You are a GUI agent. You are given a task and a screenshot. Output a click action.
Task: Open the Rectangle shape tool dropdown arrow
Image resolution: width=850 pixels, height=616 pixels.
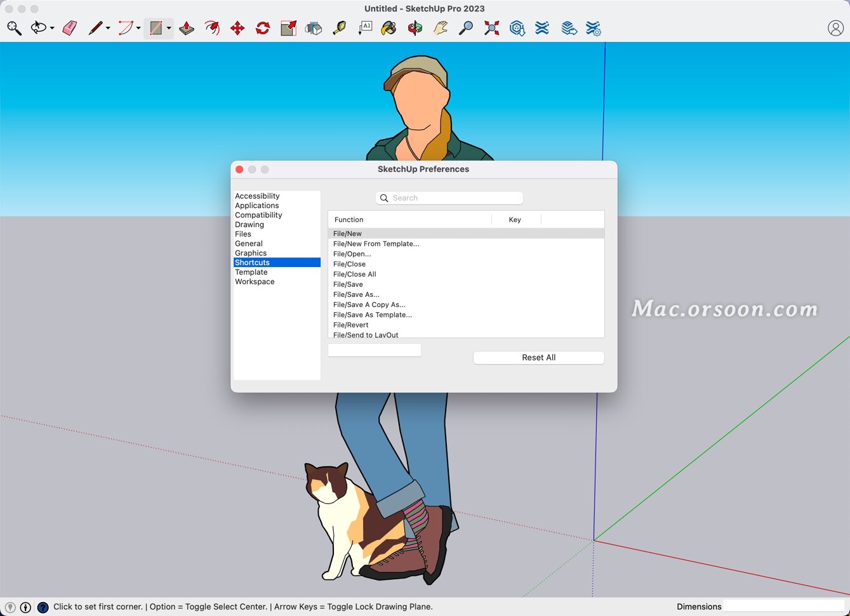click(169, 28)
